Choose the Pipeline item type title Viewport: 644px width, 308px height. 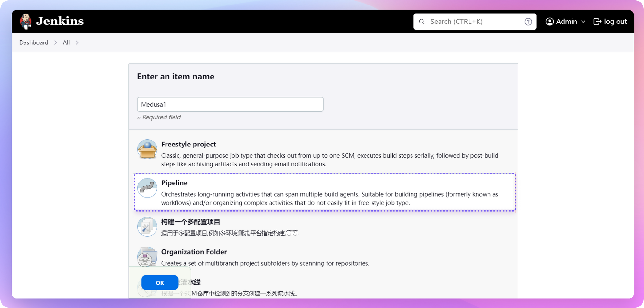(174, 183)
